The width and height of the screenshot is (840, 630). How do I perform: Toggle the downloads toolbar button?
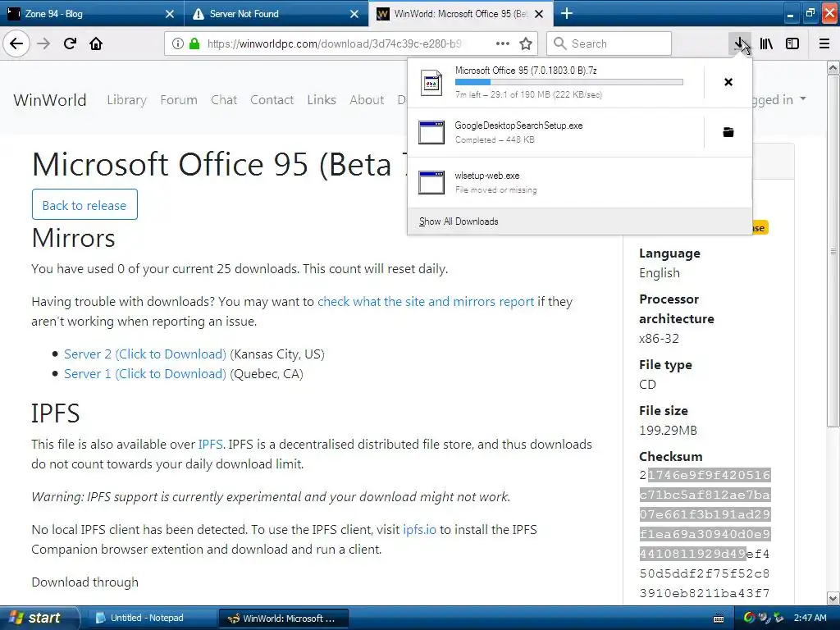[x=740, y=43]
